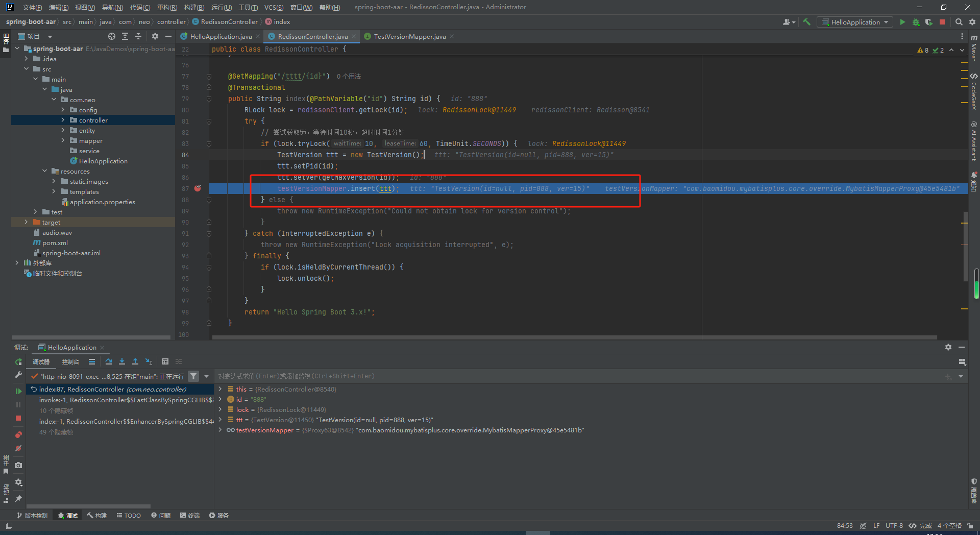The width and height of the screenshot is (980, 535).
Task: Run HelloApplication with coverage
Action: pyautogui.click(x=928, y=22)
